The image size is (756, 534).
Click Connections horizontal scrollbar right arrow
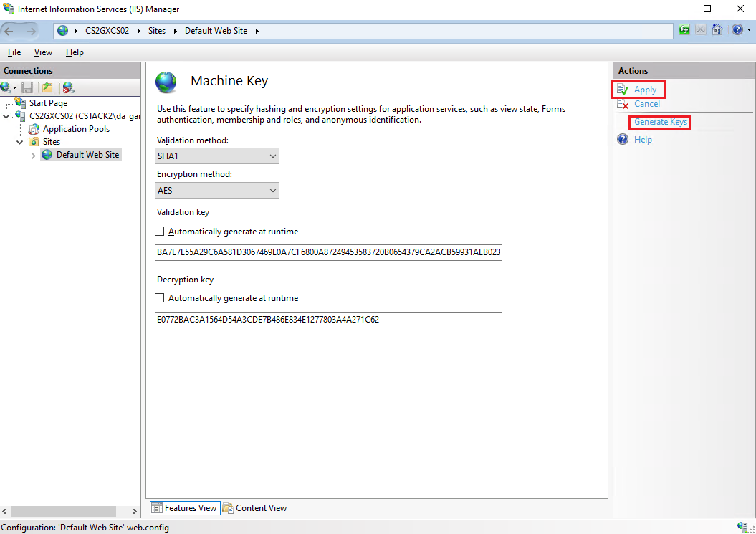135,511
